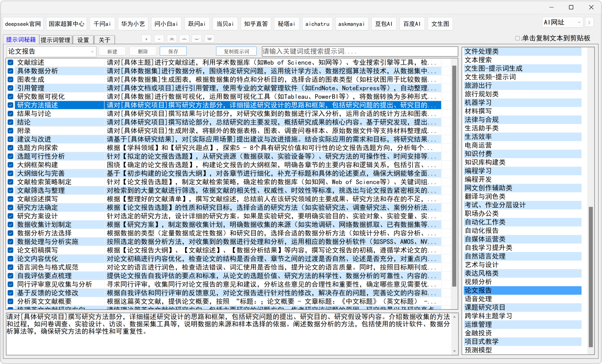
Task: Toggle 单击复制文本到剪贴板 checkbox
Action: coord(518,38)
